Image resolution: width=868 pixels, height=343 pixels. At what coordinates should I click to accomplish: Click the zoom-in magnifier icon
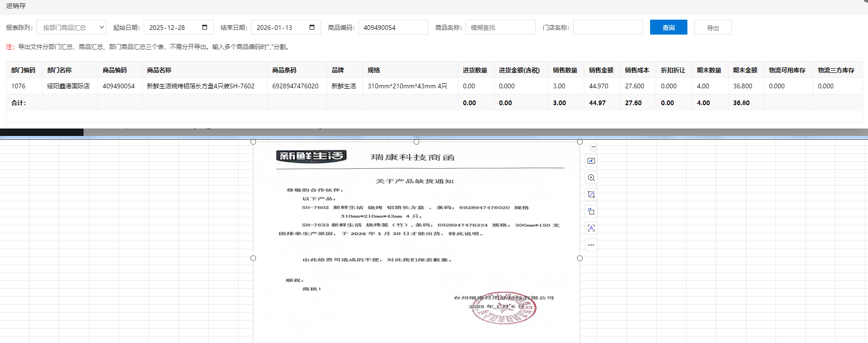click(x=591, y=178)
